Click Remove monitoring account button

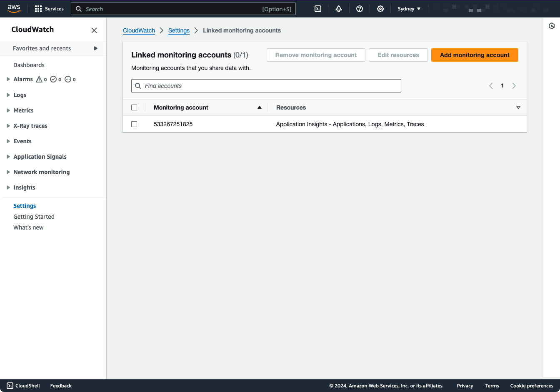click(316, 55)
